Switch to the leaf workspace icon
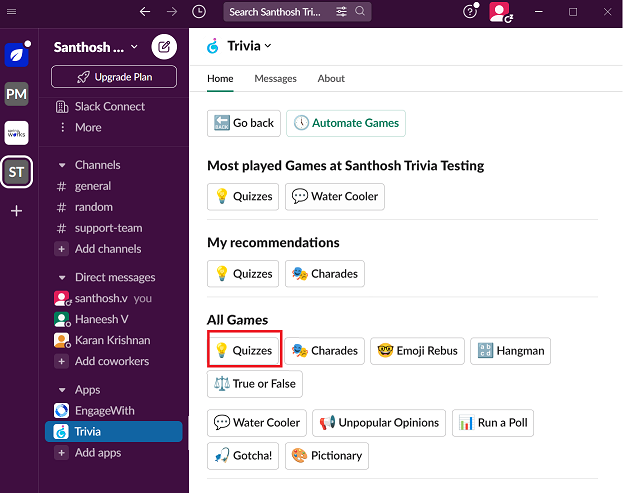Image resolution: width=626 pixels, height=493 pixels. click(x=16, y=55)
